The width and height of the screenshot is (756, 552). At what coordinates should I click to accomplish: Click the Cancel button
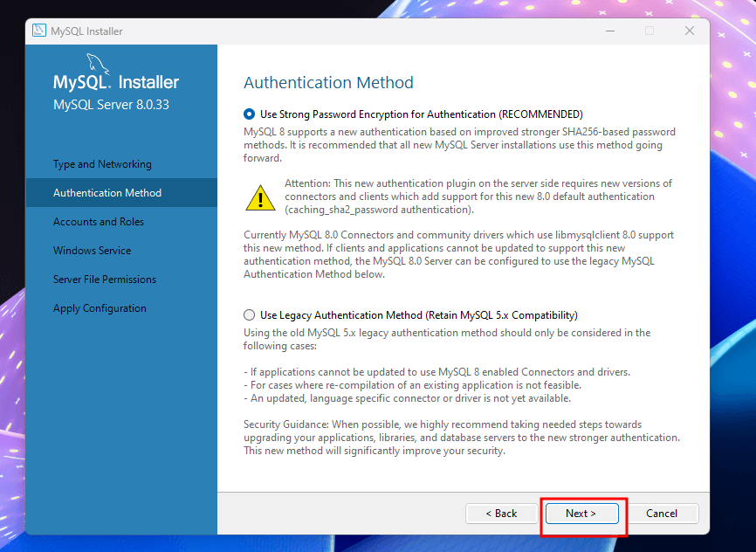662,514
